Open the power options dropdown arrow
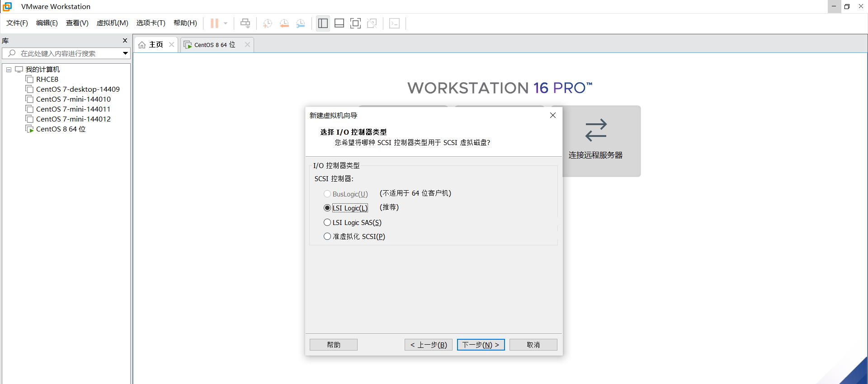The width and height of the screenshot is (868, 384). (225, 23)
